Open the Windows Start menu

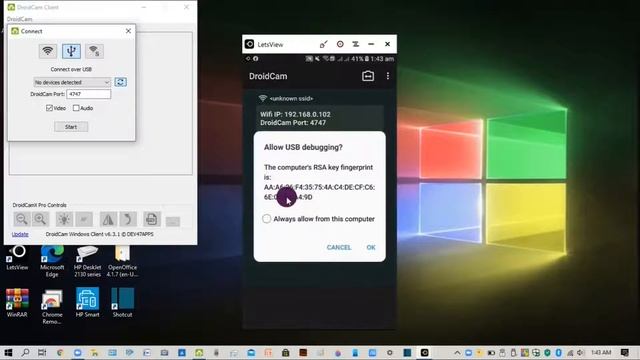(x=8, y=353)
